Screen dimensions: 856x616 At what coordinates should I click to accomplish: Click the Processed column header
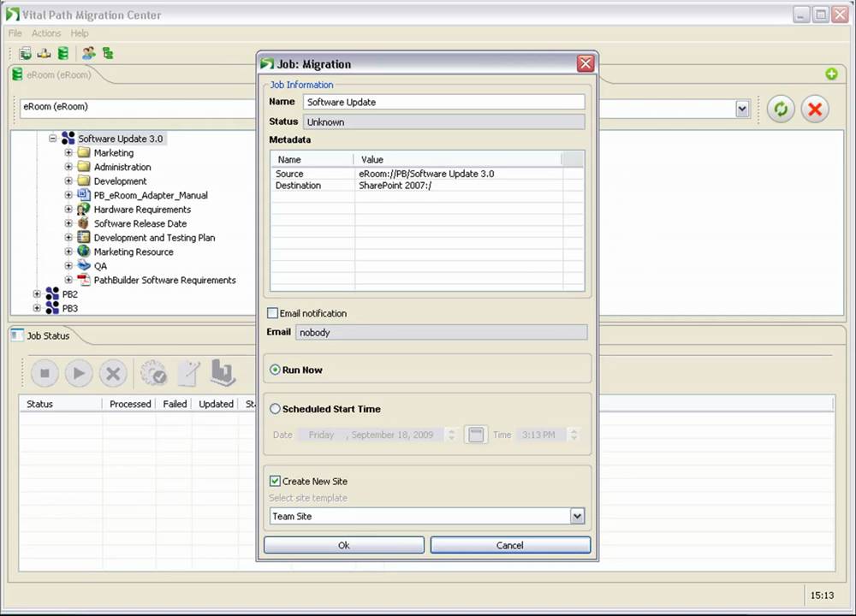[x=130, y=404]
